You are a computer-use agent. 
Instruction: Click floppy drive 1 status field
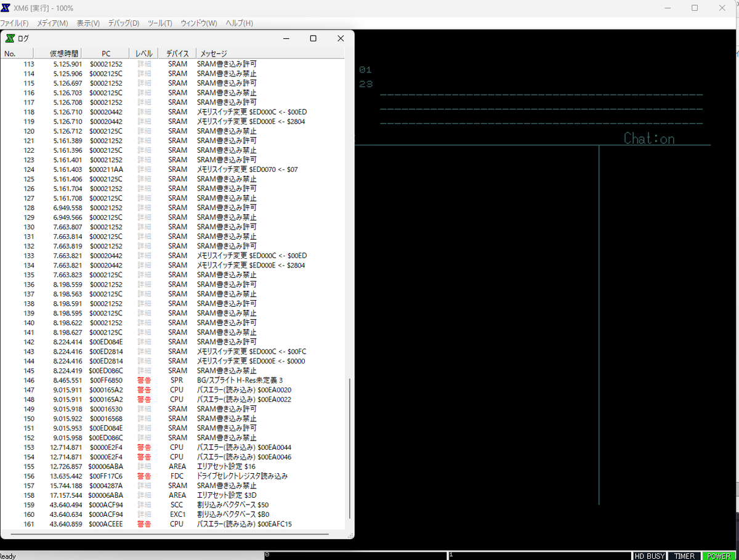click(540, 556)
